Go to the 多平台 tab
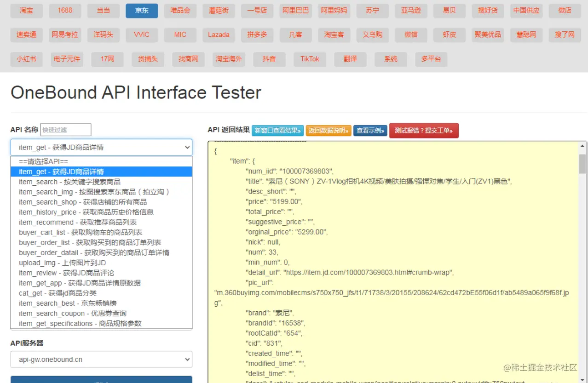Viewport: 588px width, 383px height. point(431,59)
